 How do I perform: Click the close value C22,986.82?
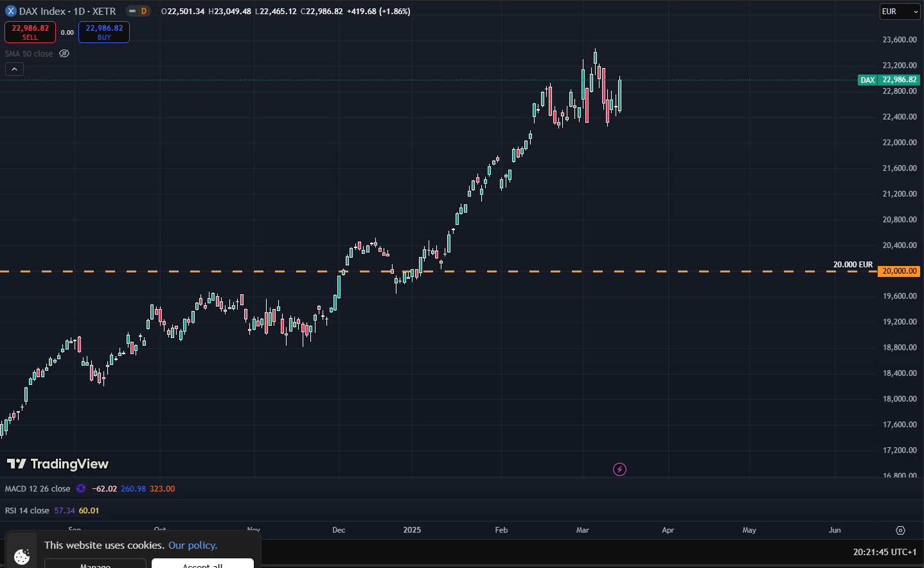tap(322, 12)
